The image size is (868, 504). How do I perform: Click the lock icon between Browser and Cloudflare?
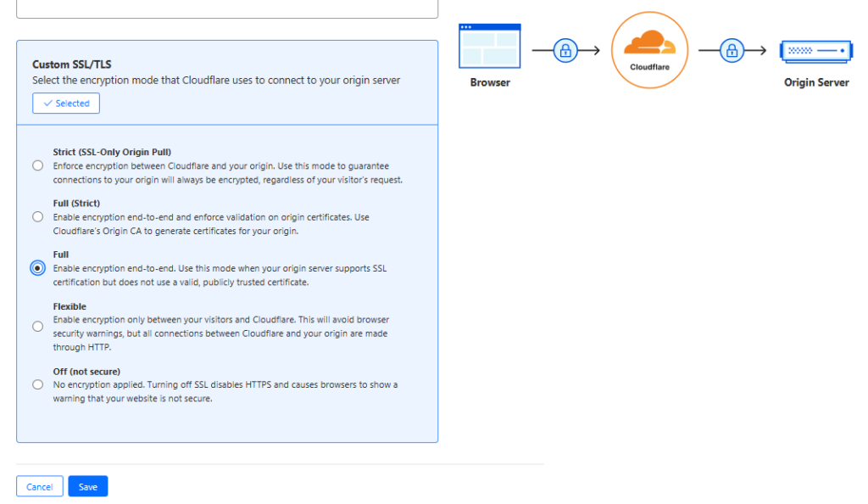(565, 51)
